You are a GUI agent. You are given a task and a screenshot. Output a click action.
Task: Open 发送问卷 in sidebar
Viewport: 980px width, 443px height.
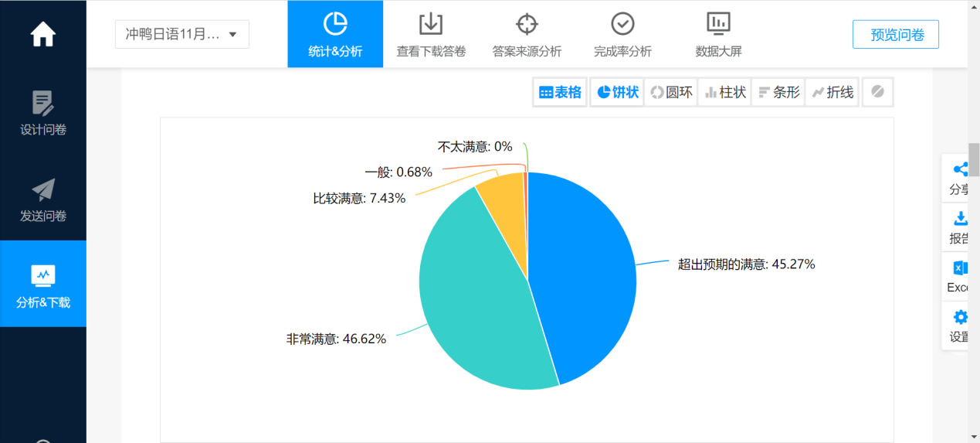(x=43, y=199)
